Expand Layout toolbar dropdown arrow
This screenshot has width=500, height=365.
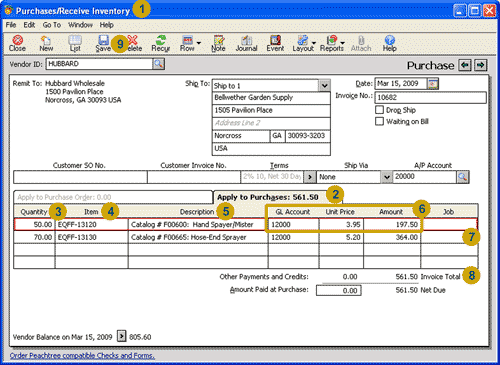[x=314, y=43]
